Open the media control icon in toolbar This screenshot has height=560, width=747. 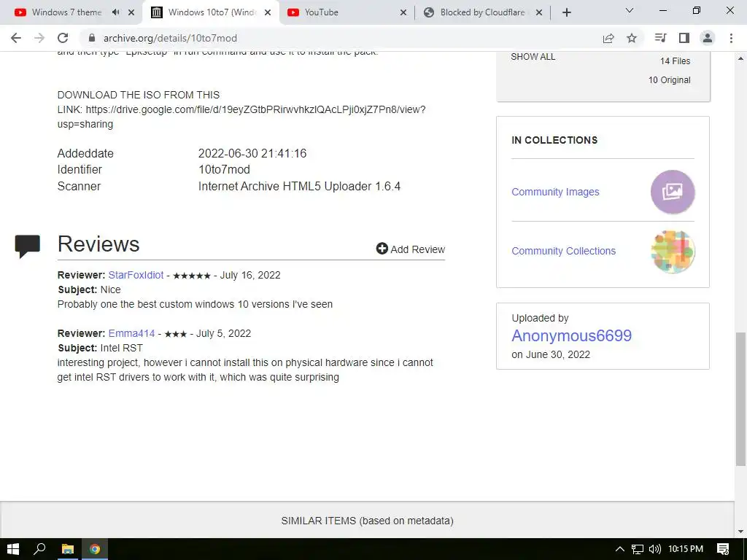click(660, 38)
